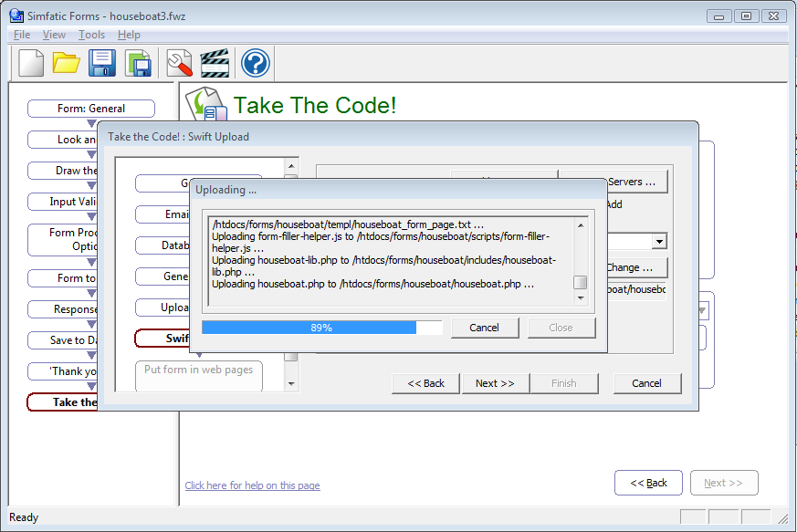797x532 pixels.
Task: Click the Simfatic Forms title bar icon
Action: [x=16, y=16]
